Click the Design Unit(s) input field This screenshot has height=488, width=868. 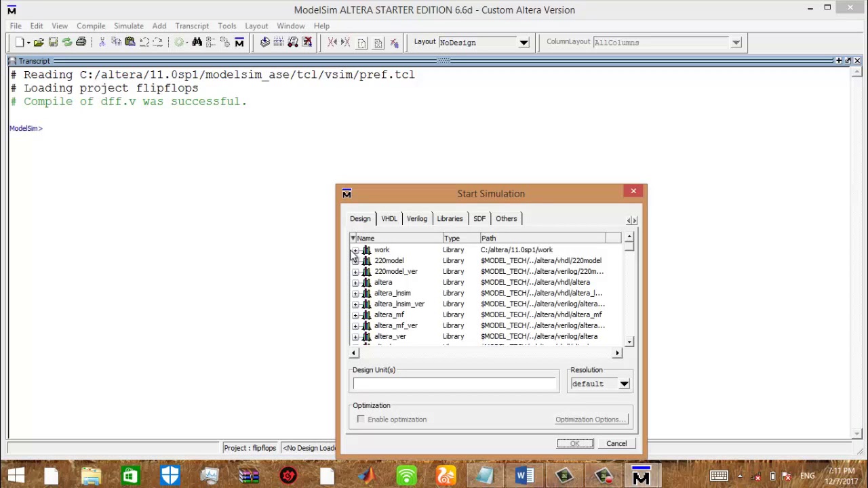[455, 384]
